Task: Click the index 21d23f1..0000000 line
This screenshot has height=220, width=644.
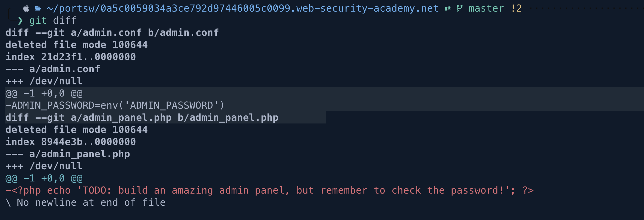Action: (x=71, y=57)
